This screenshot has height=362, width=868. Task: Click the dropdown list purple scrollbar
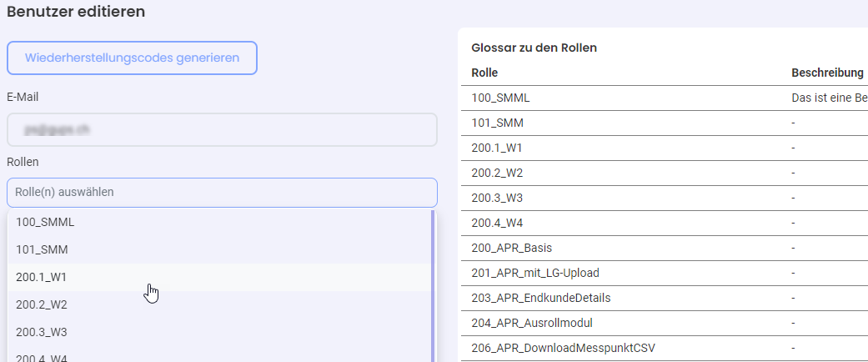[x=433, y=286]
